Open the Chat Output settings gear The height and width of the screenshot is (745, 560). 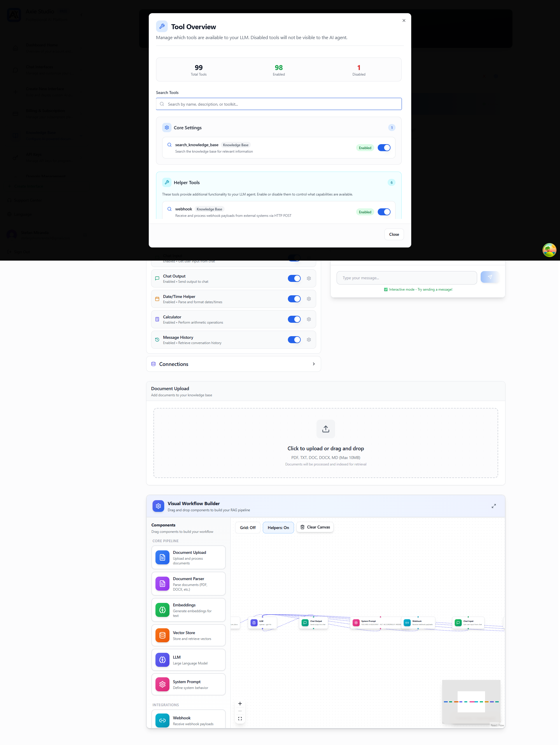click(x=309, y=278)
